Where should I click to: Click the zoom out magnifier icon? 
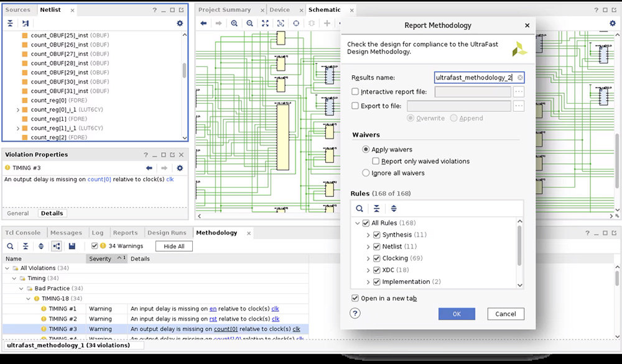point(249,23)
